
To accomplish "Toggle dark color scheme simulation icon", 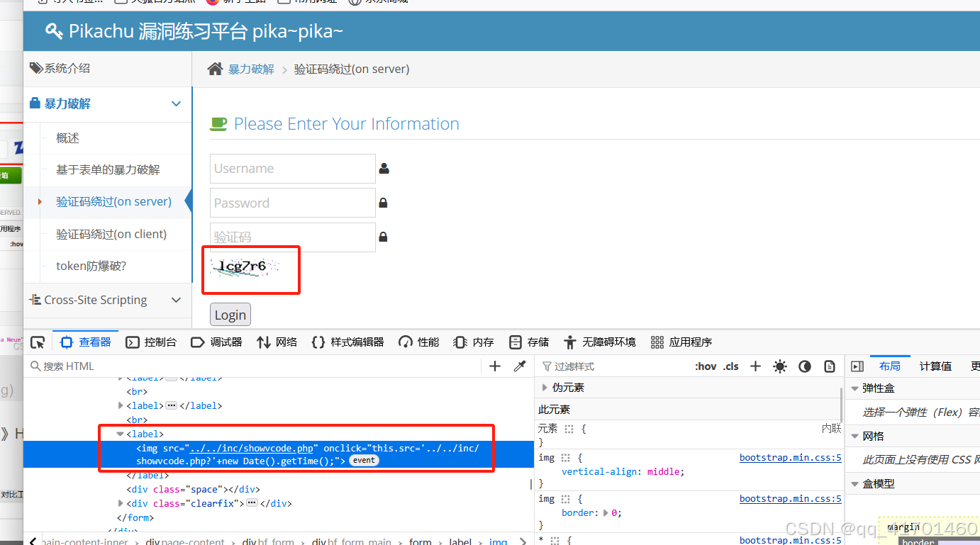I will click(805, 366).
